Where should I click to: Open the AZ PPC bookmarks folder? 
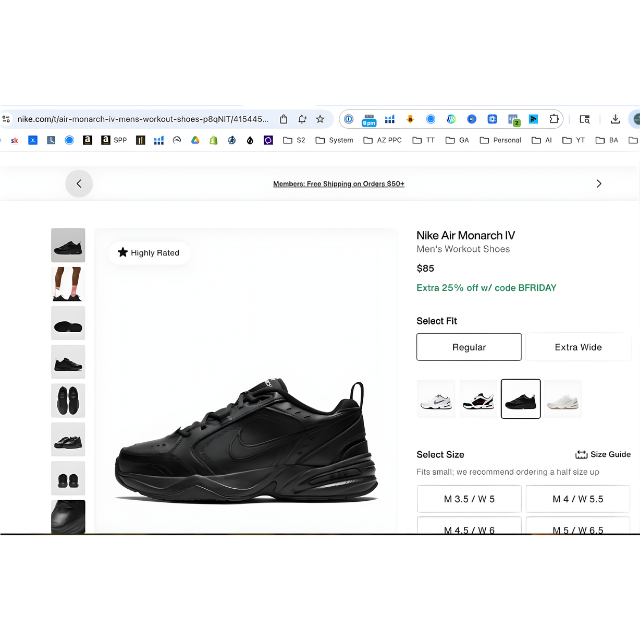point(382,140)
